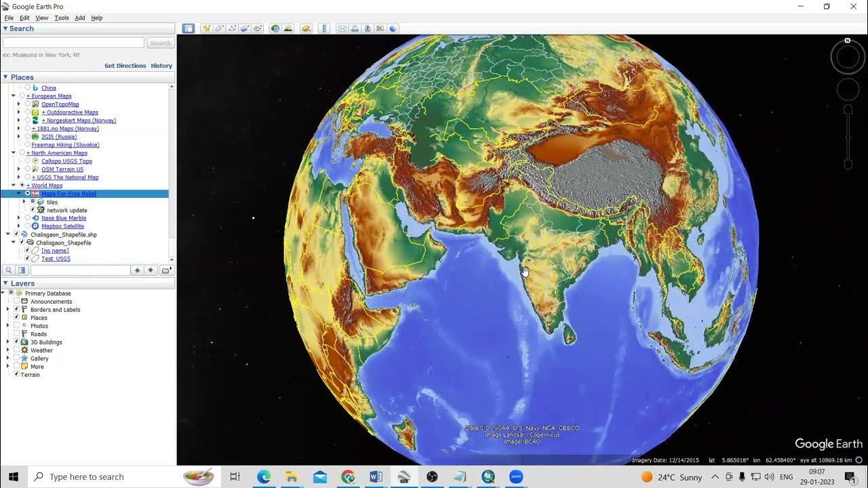This screenshot has width=868, height=488.
Task: Select the Mapbox Satellite radio button
Action: point(28,226)
